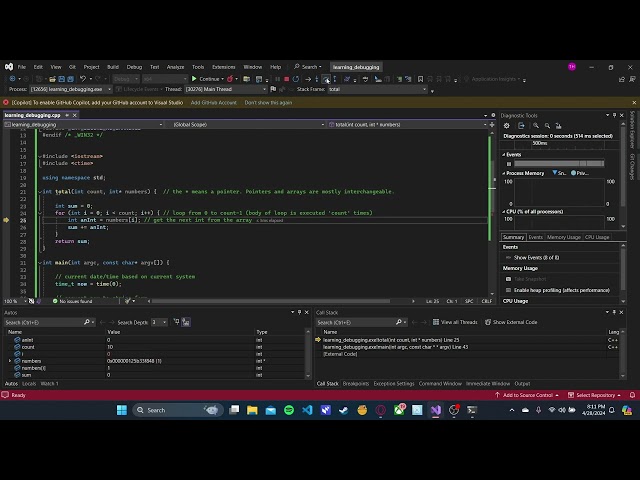Save all files with toolbar icon
The image size is (640, 480).
tap(71, 79)
